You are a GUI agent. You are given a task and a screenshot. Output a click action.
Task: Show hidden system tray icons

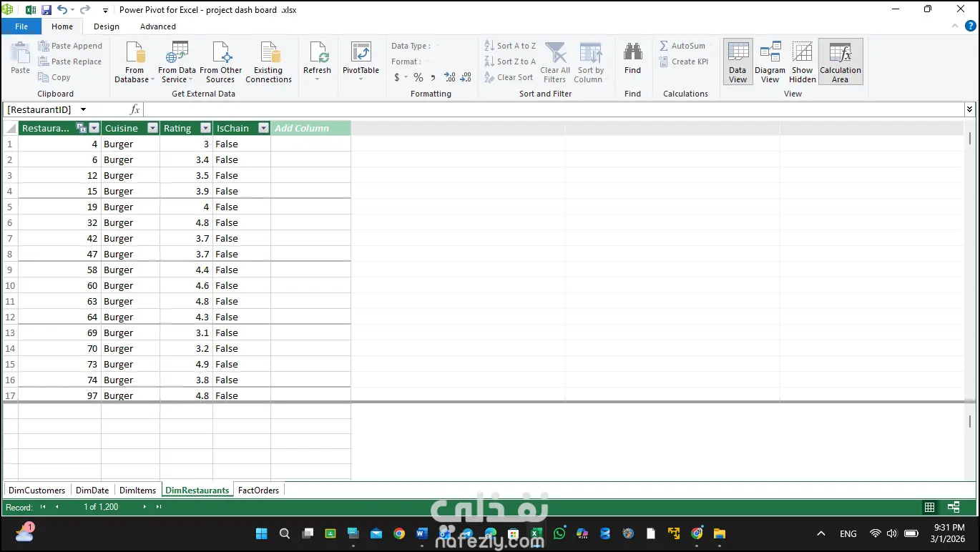[822, 533]
